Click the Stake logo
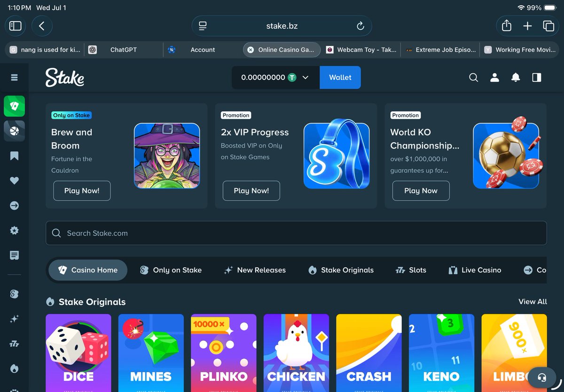The height and width of the screenshot is (392, 564). tap(65, 78)
